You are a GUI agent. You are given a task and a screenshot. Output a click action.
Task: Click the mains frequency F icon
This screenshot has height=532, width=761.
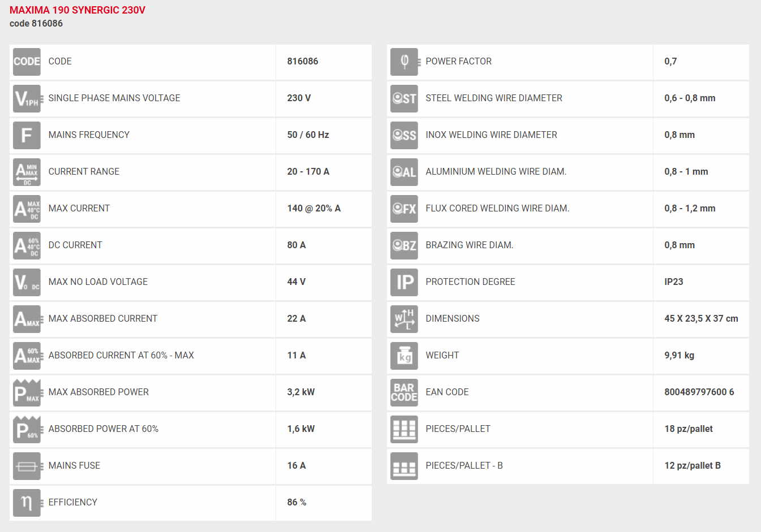pos(27,135)
